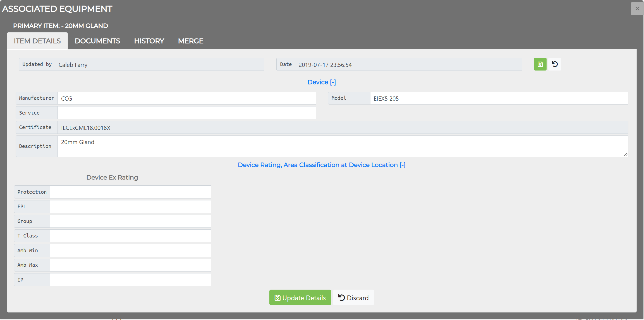Image resolution: width=644 pixels, height=320 pixels.
Task: Select the Item Details tab
Action: (x=37, y=41)
